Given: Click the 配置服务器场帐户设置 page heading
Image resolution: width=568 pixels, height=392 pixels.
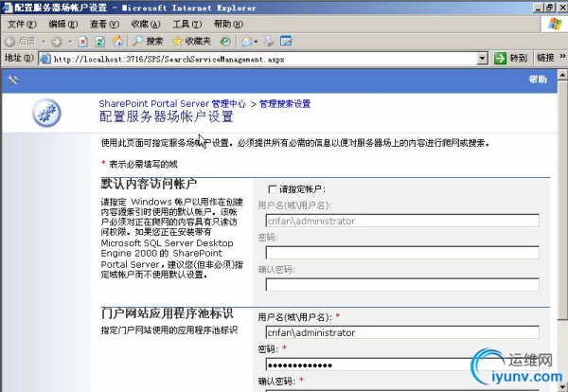Looking at the screenshot, I should [167, 117].
